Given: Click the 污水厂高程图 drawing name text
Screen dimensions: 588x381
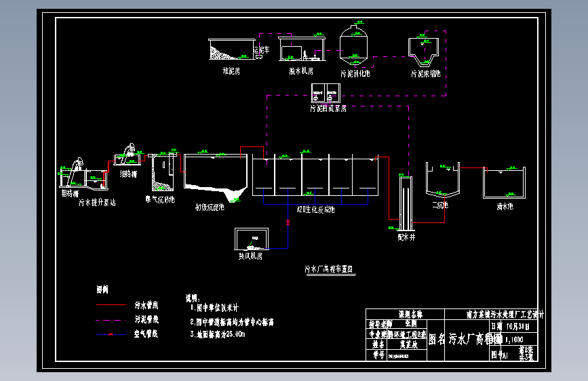Looking at the screenshot, I should click(x=475, y=339).
